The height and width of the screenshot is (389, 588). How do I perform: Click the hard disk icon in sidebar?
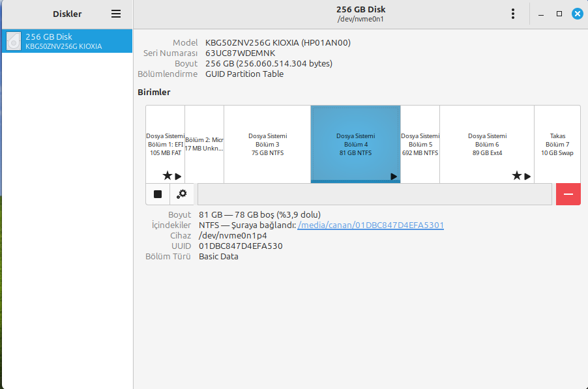(x=14, y=41)
